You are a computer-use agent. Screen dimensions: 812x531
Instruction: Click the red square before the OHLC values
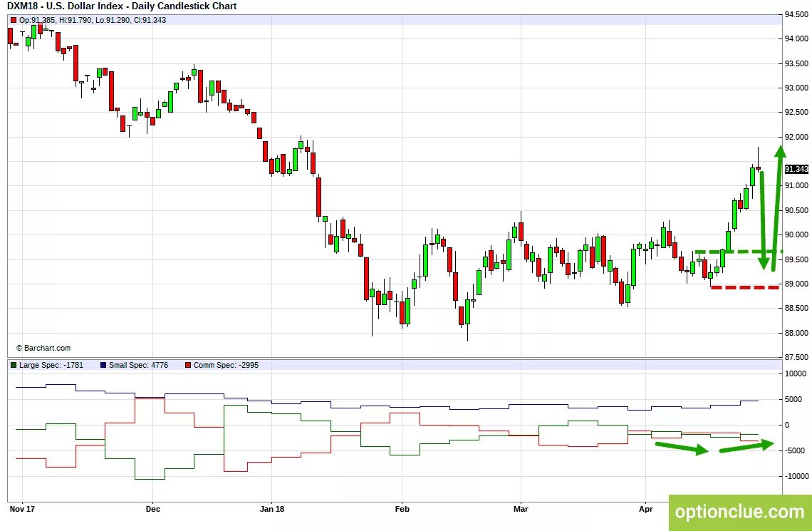14,20
